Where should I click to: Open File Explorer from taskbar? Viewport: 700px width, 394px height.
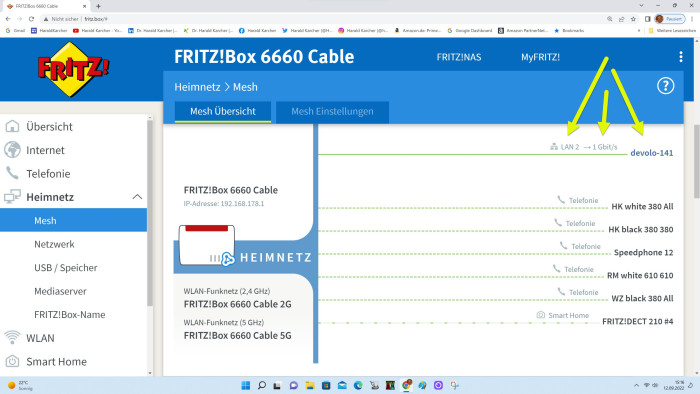(x=310, y=385)
